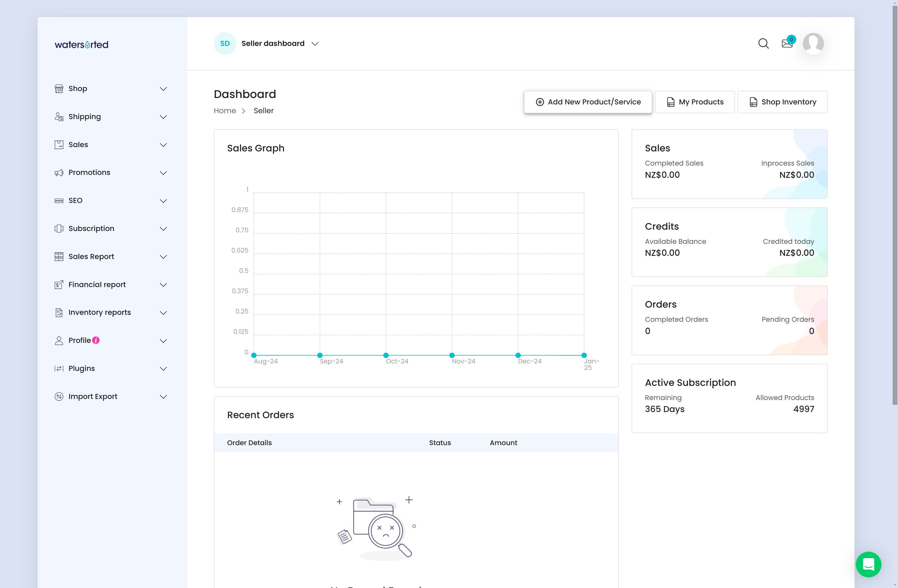898x588 pixels.
Task: Open the messages envelope icon
Action: (787, 43)
